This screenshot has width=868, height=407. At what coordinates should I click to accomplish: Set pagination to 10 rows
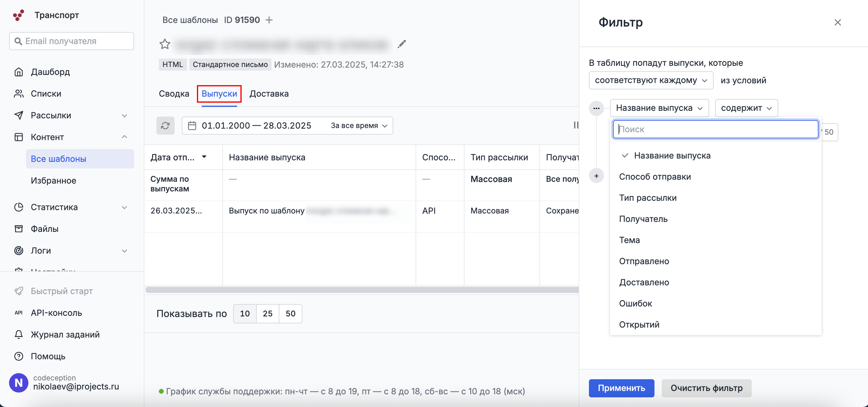[245, 314]
